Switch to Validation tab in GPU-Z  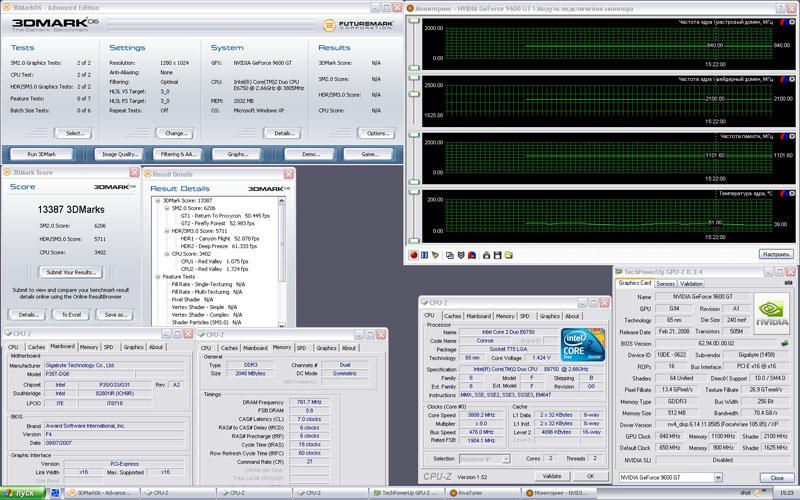[x=691, y=284]
